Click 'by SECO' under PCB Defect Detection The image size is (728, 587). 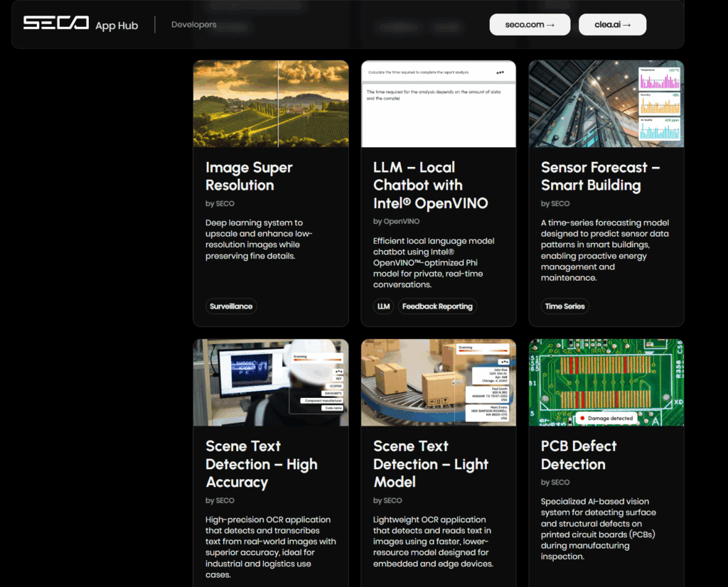point(555,482)
